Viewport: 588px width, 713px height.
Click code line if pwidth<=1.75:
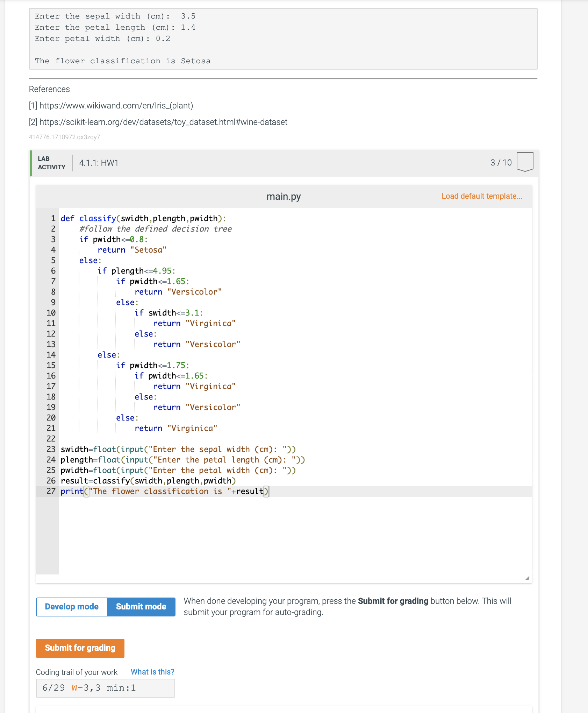pos(153,365)
